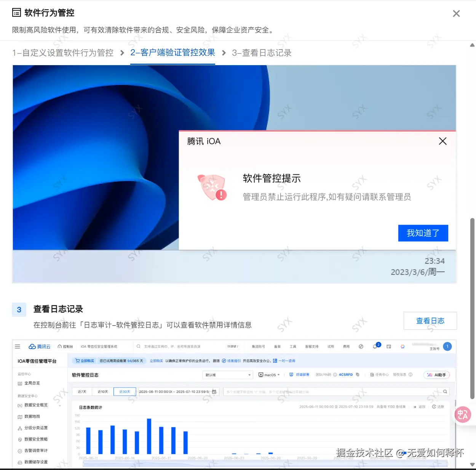
Task: Open the 一对一咨询 link
Action: [284, 361]
